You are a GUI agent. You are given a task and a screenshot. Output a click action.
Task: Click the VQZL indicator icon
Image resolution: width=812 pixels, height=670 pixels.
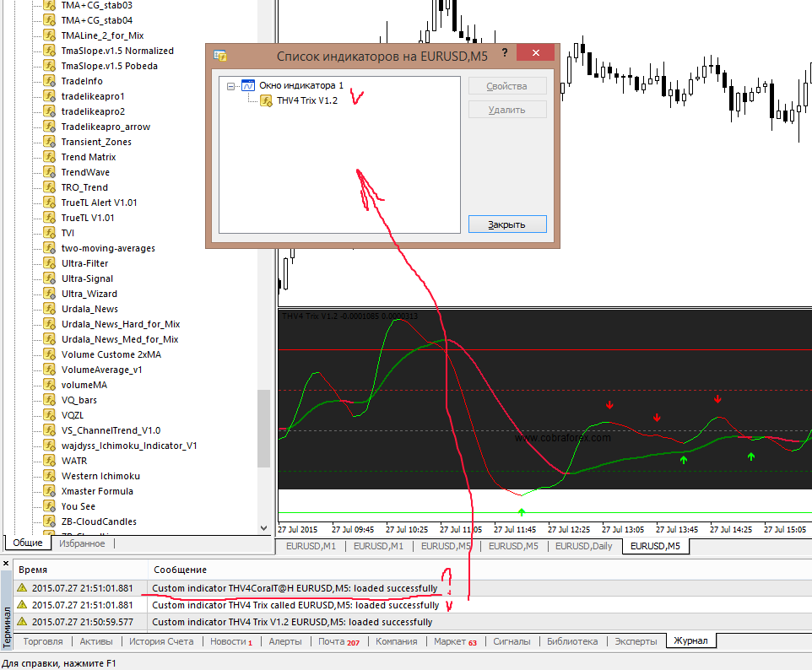[49, 414]
